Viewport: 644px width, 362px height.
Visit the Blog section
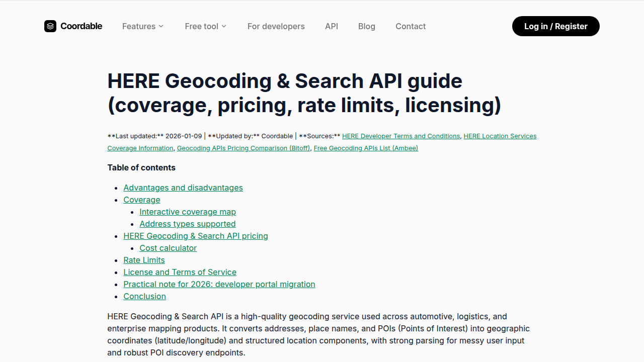[367, 26]
